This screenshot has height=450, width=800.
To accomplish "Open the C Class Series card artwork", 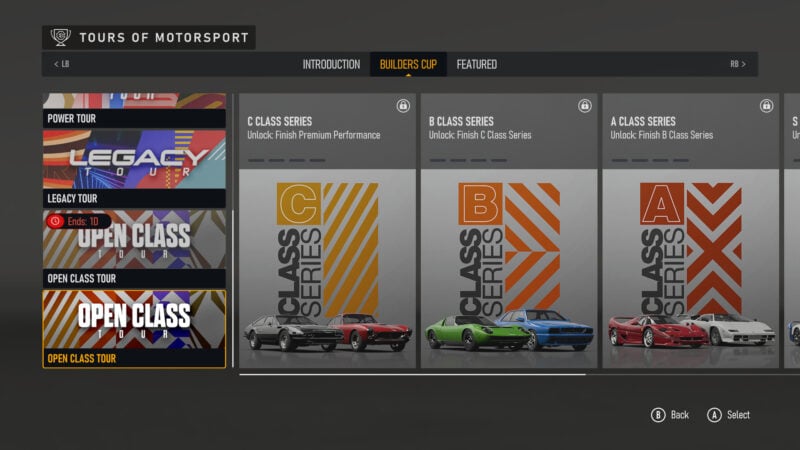I will pos(328,268).
